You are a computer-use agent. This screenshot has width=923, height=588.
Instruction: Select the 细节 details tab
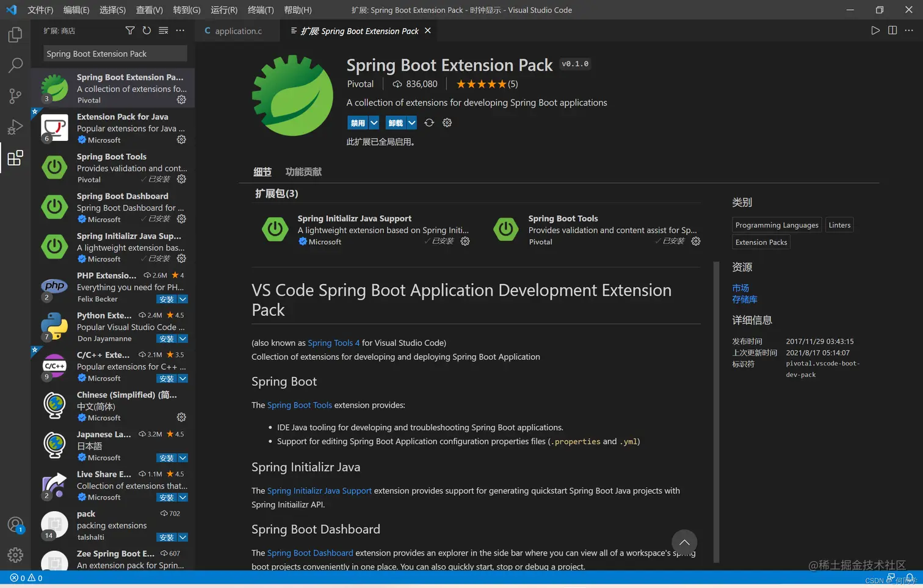pyautogui.click(x=262, y=172)
